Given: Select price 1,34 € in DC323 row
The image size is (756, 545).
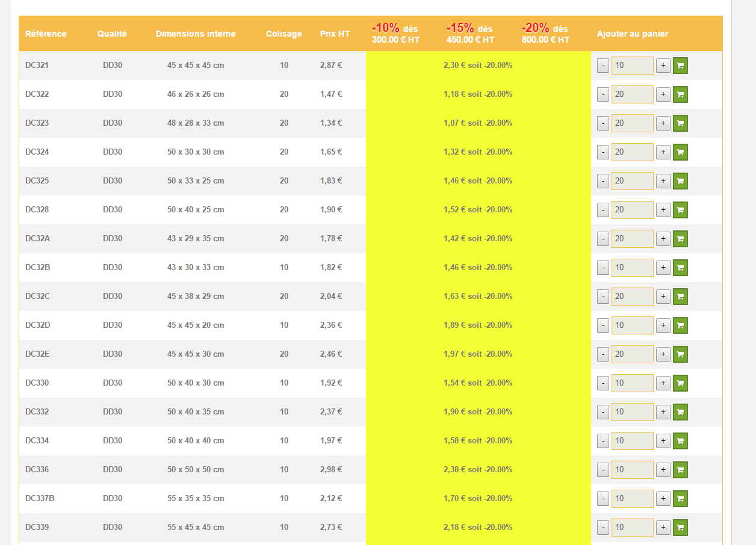Looking at the screenshot, I should [x=331, y=123].
